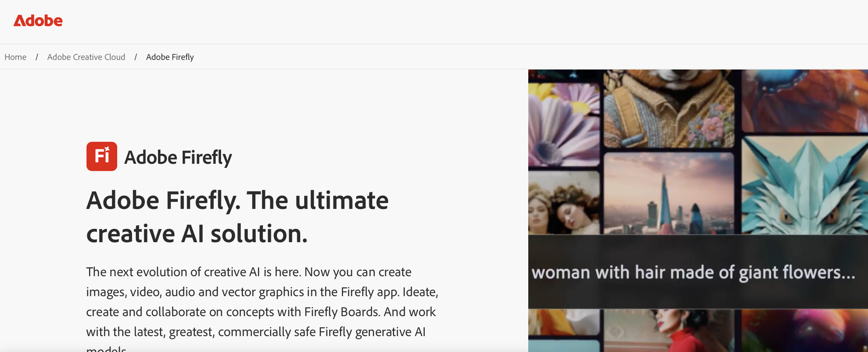
Task: Open the sleeping curly-haired woman thumbnail
Action: [x=564, y=203]
